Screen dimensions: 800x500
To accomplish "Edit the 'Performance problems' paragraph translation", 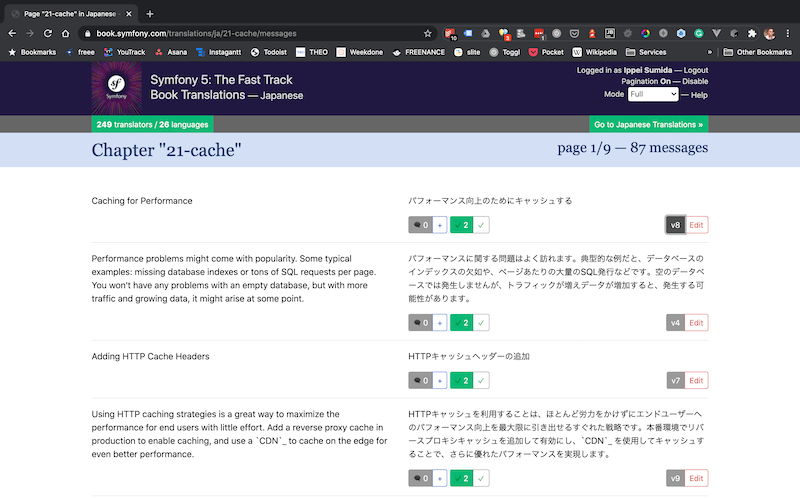I will pyautogui.click(x=696, y=323).
